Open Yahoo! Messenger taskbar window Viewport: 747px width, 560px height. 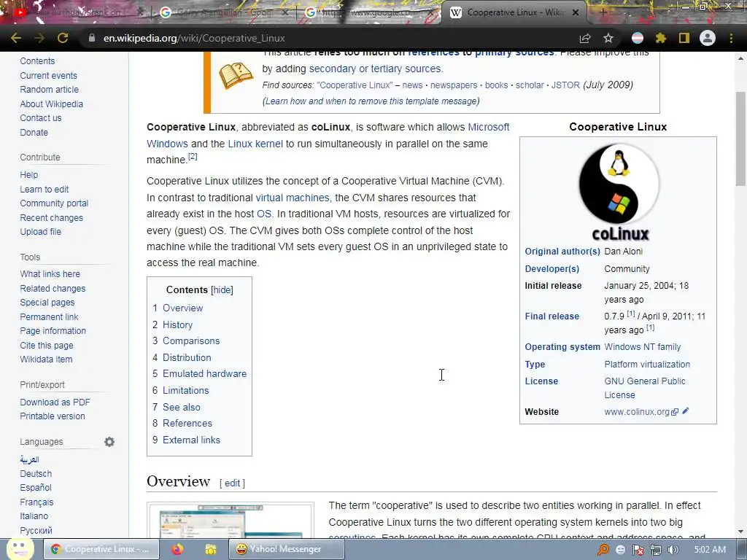[286, 549]
